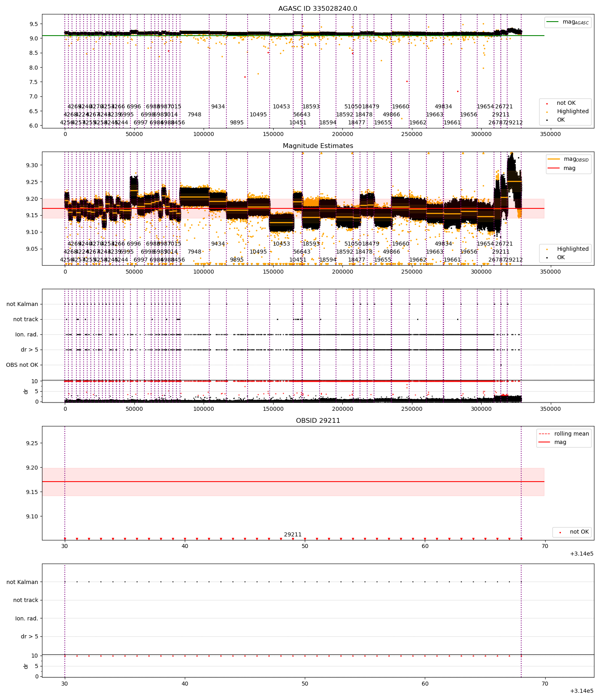Click OBSID label 10495 in top plot

258,115
